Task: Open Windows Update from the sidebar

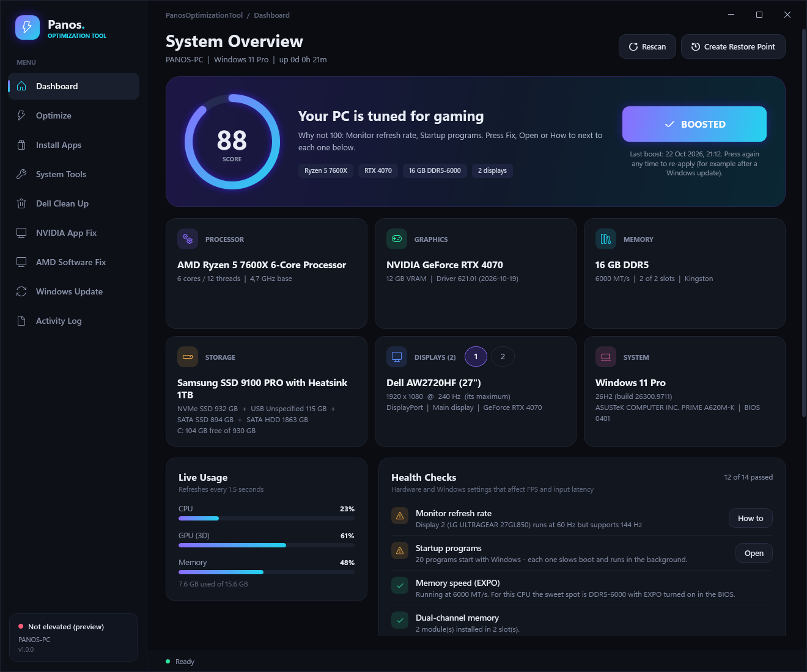Action: [74, 291]
